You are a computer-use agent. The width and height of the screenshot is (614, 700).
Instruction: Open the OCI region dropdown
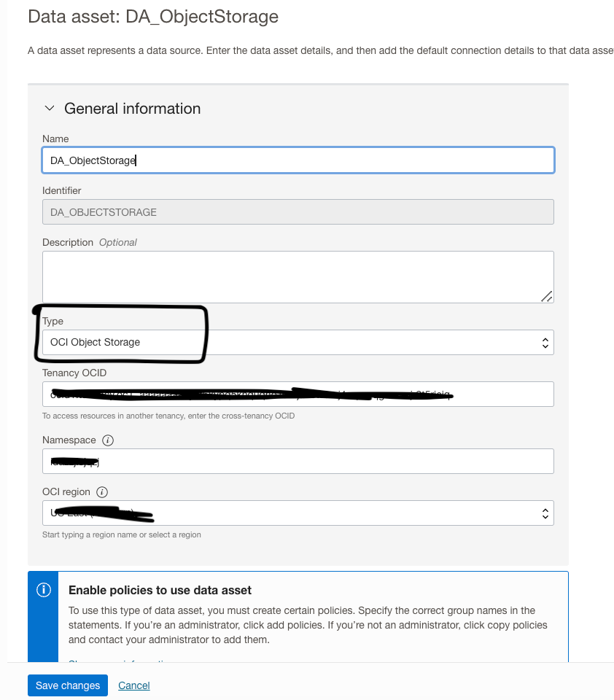pyautogui.click(x=298, y=513)
